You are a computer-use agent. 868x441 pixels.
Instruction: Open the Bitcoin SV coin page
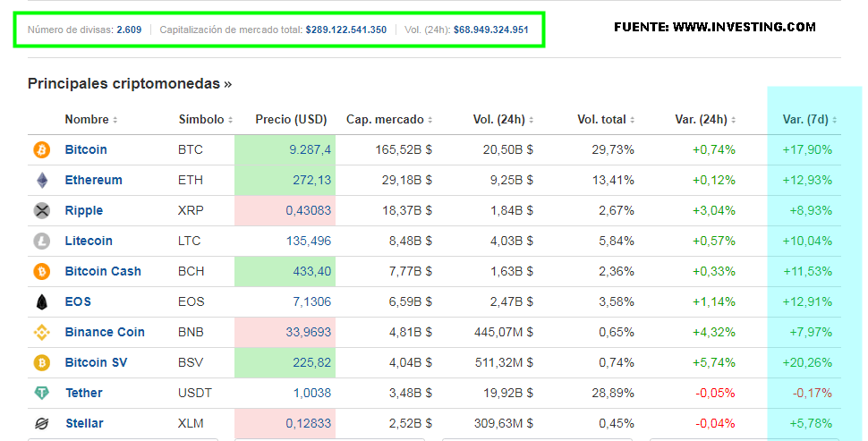(x=97, y=363)
